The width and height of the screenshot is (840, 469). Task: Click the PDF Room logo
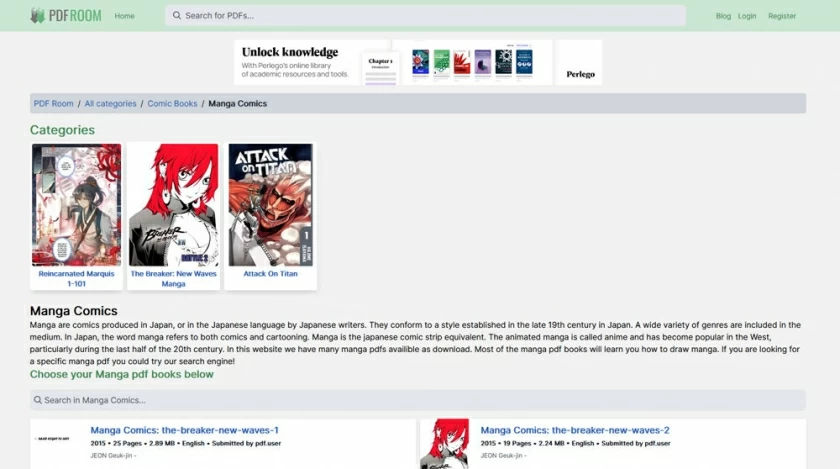65,16
